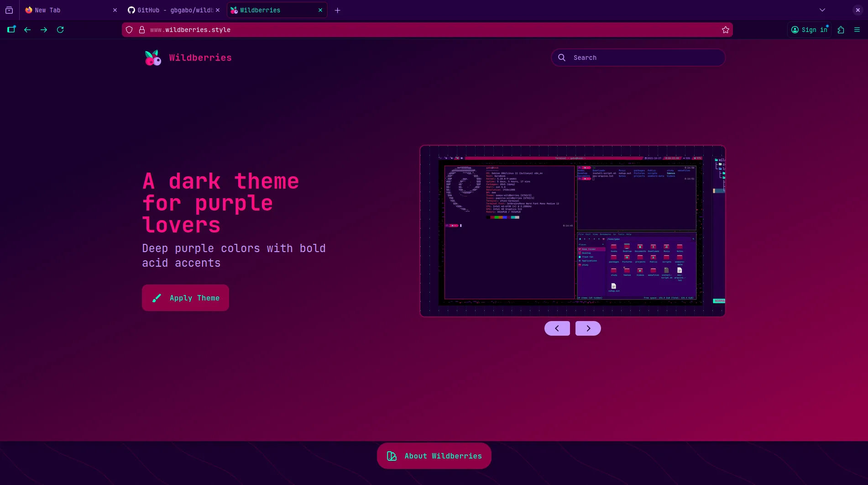This screenshot has height=485, width=868.
Task: Go forward to the next page
Action: pyautogui.click(x=44, y=30)
